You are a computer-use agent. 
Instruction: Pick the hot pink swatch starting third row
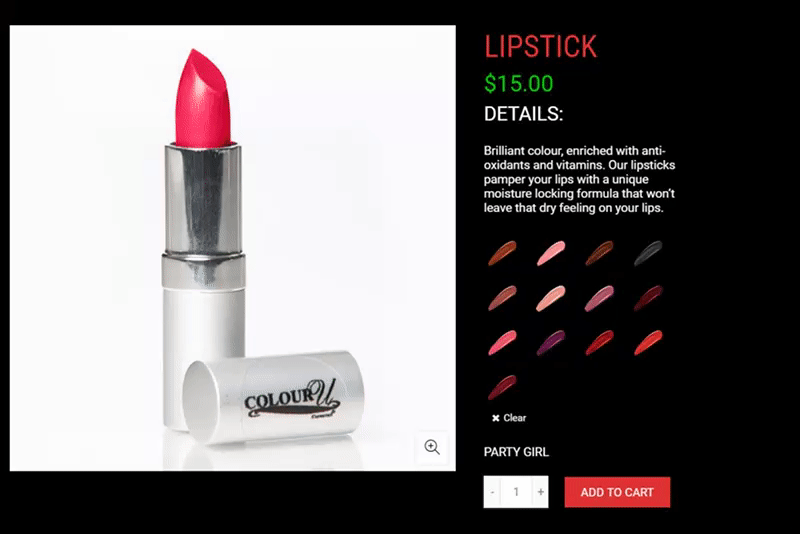pos(503,342)
